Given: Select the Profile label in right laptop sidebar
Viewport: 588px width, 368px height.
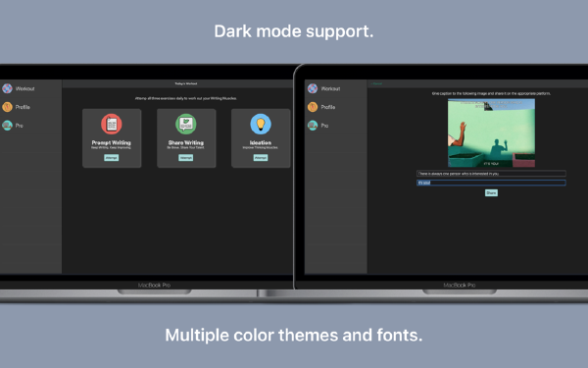Looking at the screenshot, I should pos(328,107).
